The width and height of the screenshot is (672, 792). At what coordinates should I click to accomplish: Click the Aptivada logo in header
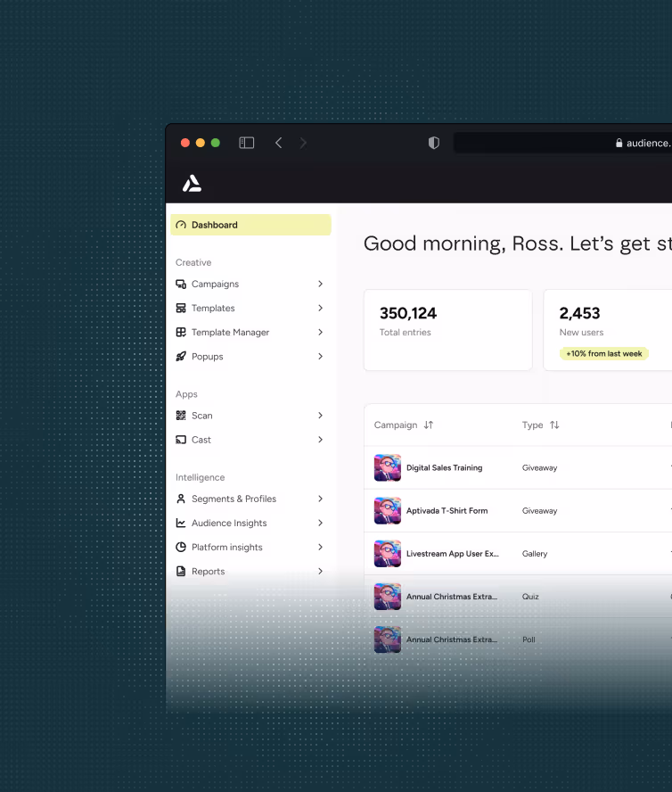pyautogui.click(x=192, y=184)
